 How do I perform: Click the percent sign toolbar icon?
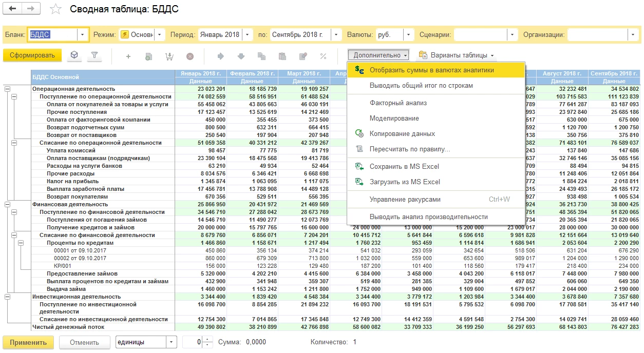click(323, 56)
